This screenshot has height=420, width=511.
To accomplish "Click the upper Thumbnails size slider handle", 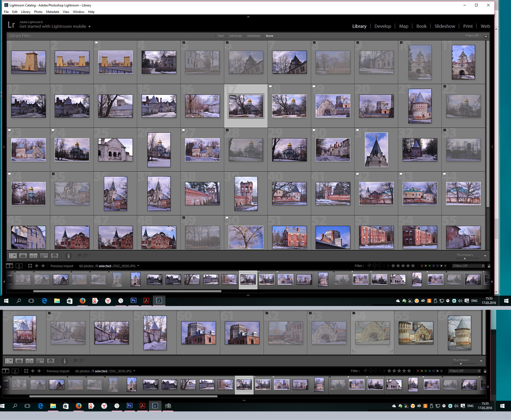I will tap(465, 258).
